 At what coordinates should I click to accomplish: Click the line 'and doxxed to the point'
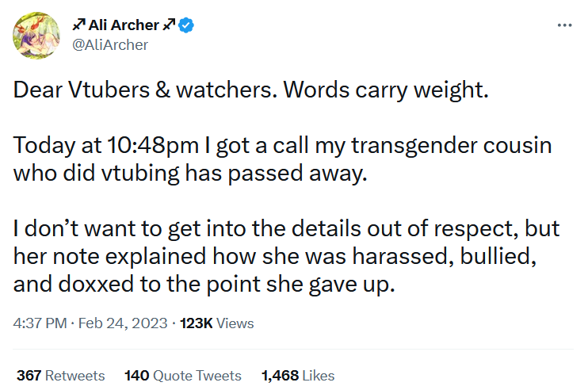(x=204, y=285)
